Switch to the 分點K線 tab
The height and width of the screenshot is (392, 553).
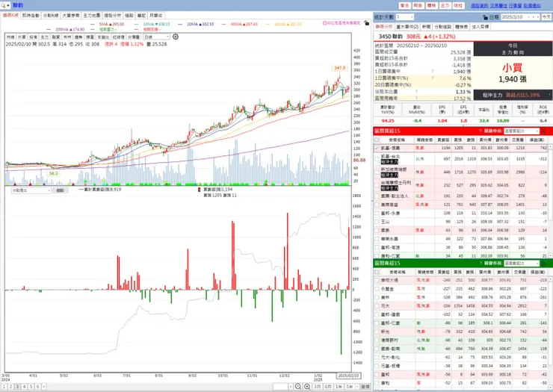pos(51,16)
